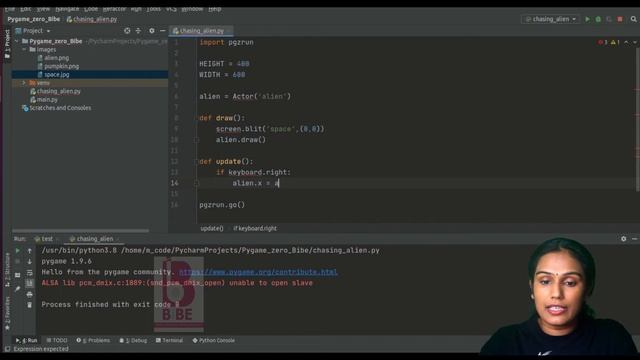Click Pygame_zero_Bibe in navigation bar
This screenshot has width=640, height=360.
click(x=33, y=19)
